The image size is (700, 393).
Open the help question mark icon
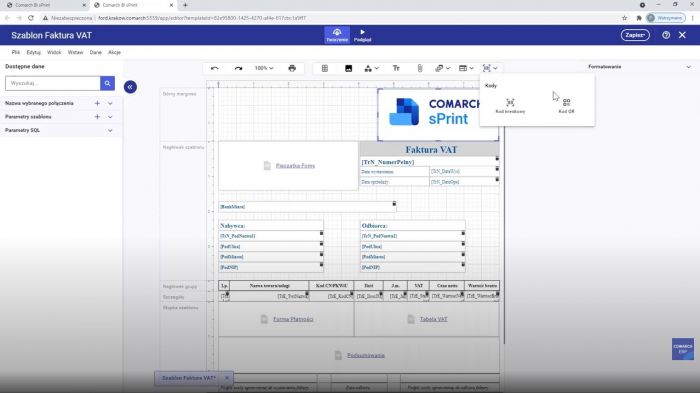(x=666, y=35)
